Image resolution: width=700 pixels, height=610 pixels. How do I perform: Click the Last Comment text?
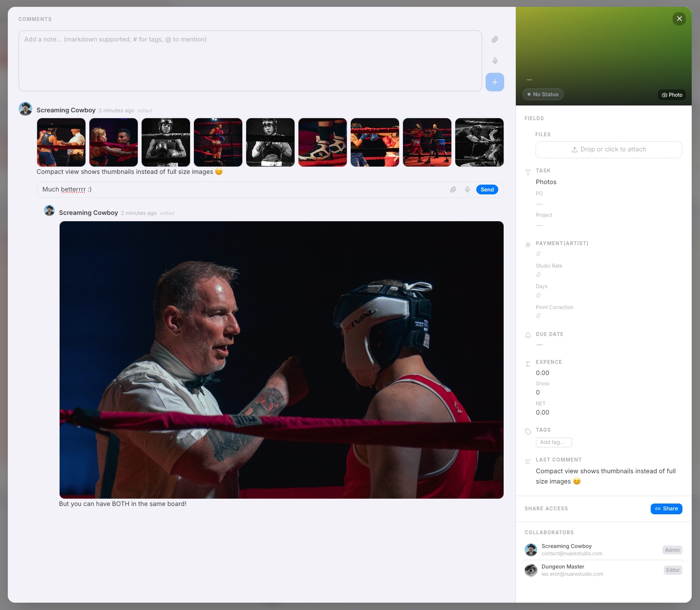click(x=606, y=476)
